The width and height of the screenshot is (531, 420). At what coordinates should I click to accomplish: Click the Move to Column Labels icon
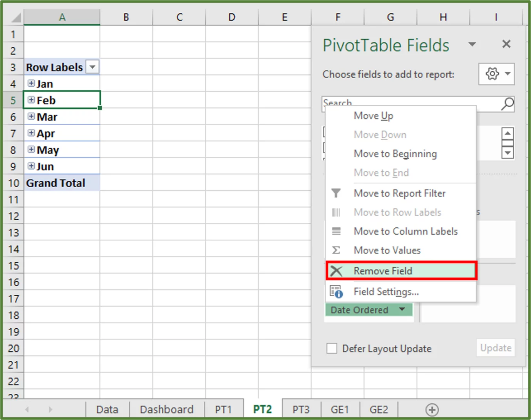click(x=336, y=231)
